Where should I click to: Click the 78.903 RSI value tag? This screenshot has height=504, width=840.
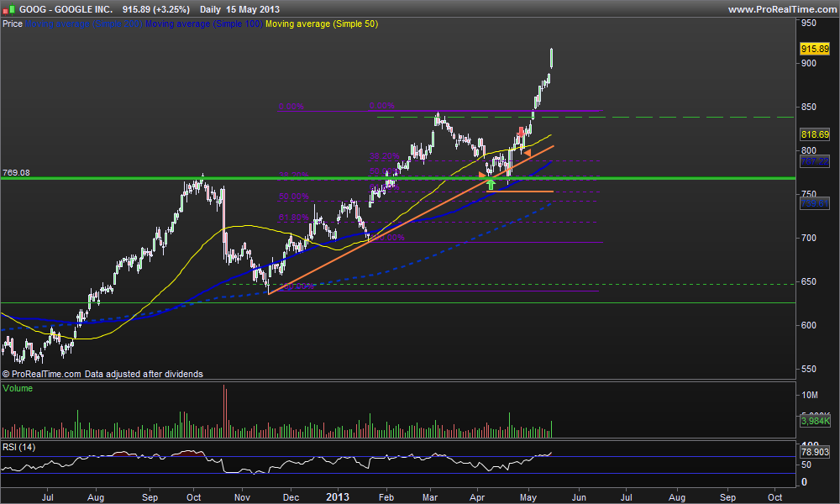click(x=815, y=452)
